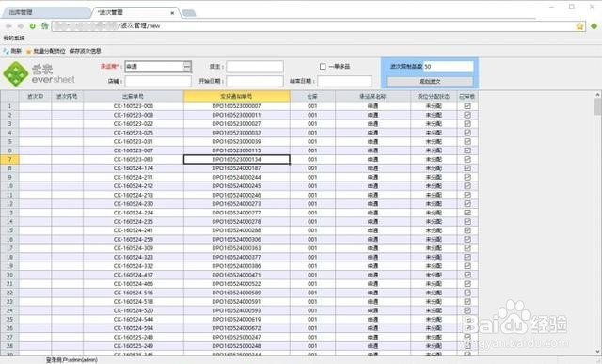Click the 批量分配货位 toolbar star icon
The image size is (602, 364).
click(28, 51)
